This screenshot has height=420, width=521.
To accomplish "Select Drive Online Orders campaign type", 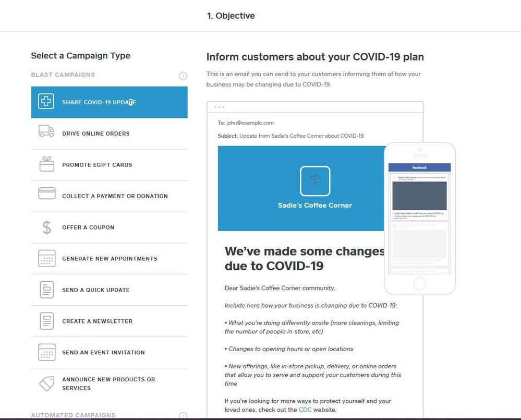I will point(96,134).
